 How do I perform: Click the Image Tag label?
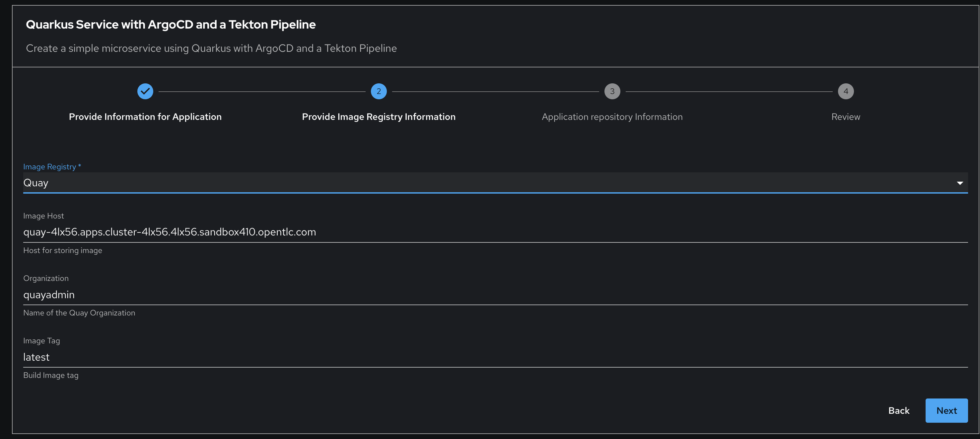point(41,341)
